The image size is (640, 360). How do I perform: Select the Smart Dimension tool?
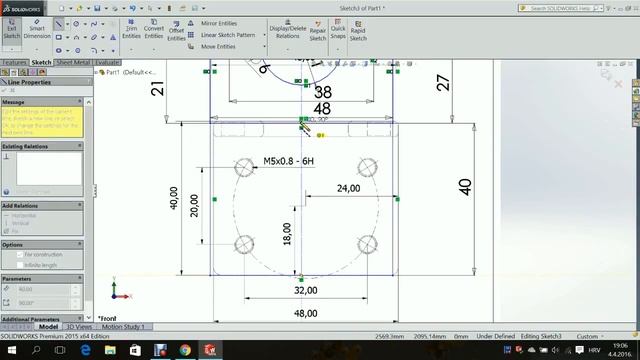coord(37,29)
